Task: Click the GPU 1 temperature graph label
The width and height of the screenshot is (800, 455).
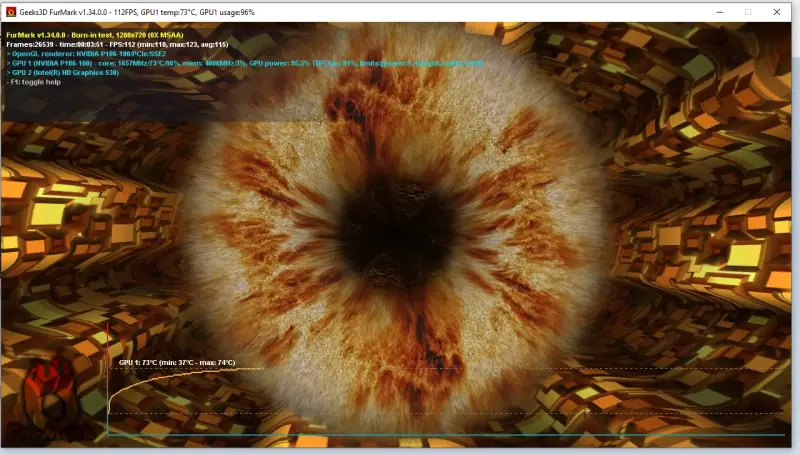Action: pos(176,362)
